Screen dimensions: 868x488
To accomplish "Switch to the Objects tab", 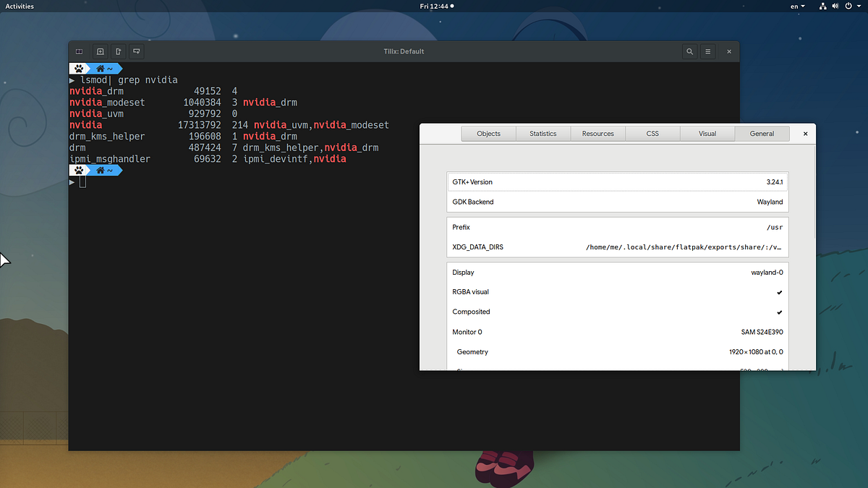I will (x=488, y=133).
